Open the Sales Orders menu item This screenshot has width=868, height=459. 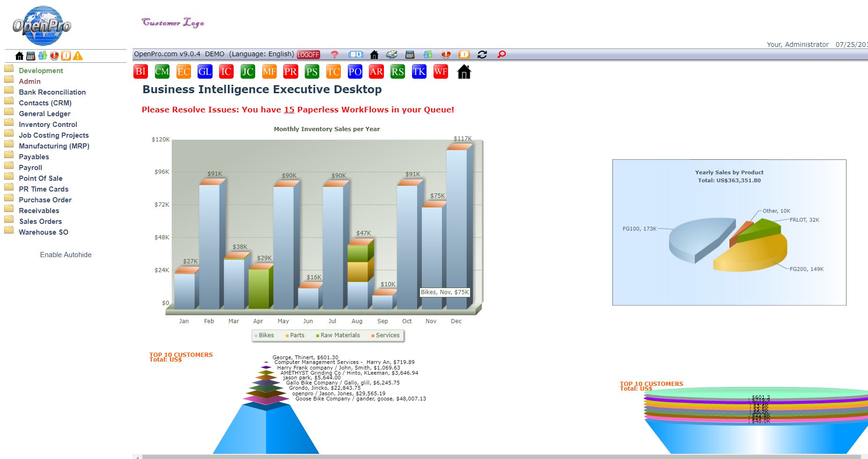coord(40,222)
